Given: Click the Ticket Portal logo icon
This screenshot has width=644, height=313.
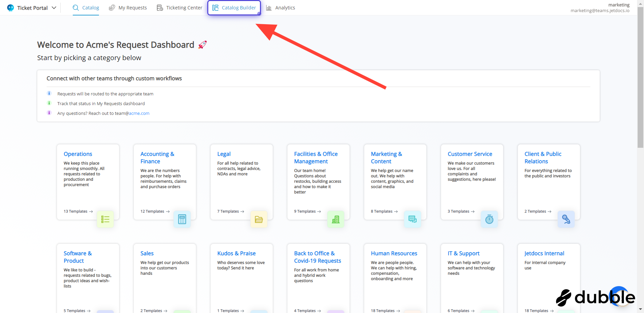Looking at the screenshot, I should [x=10, y=8].
